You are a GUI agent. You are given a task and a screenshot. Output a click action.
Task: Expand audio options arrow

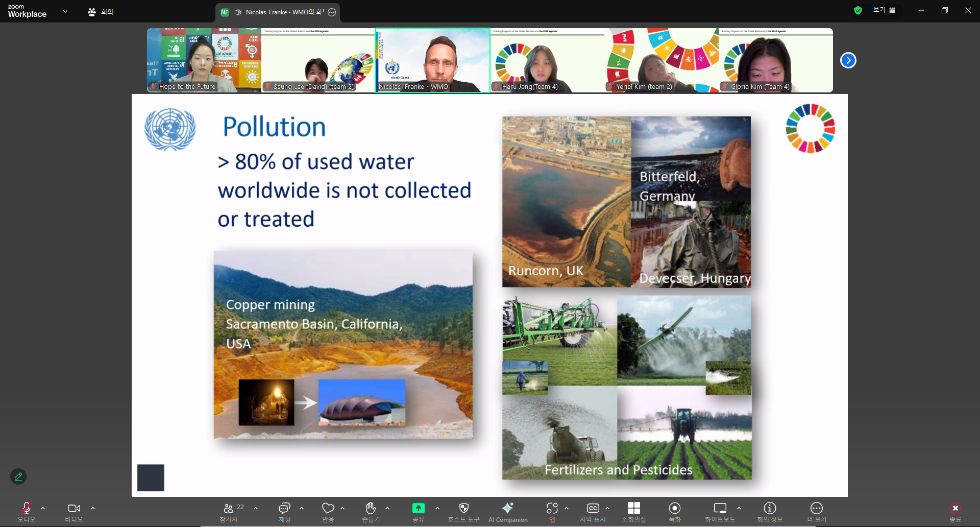[43, 508]
